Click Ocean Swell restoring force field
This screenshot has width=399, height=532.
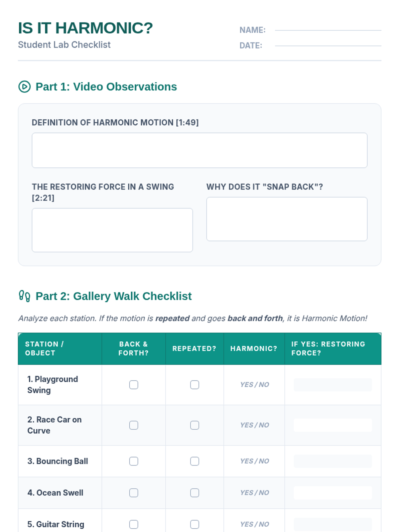coord(333,493)
